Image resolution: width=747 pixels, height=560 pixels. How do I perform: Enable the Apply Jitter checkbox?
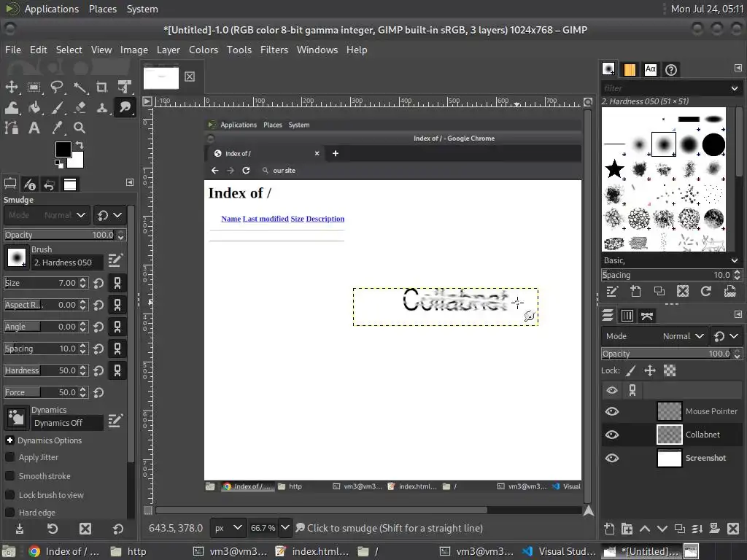tap(10, 457)
